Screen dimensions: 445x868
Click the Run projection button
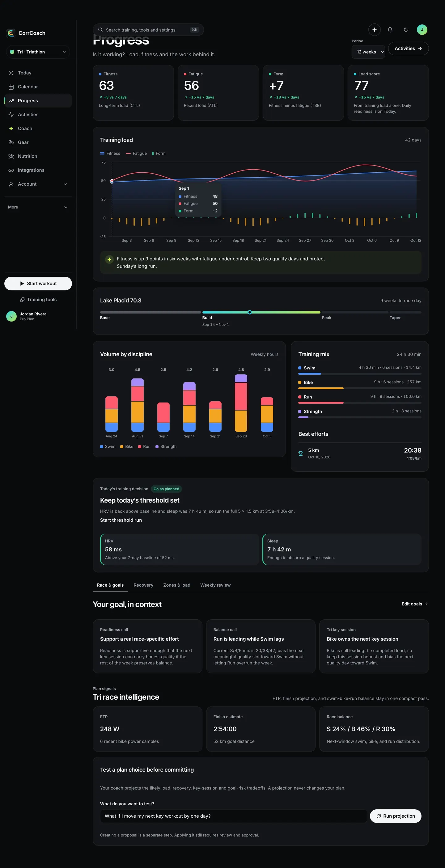396,816
